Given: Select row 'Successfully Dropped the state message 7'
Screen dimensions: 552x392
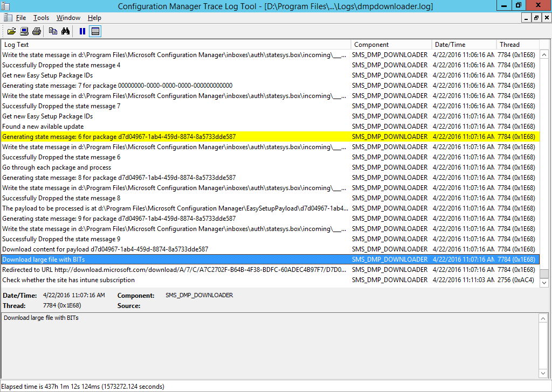Looking at the screenshot, I should pyautogui.click(x=270, y=106).
